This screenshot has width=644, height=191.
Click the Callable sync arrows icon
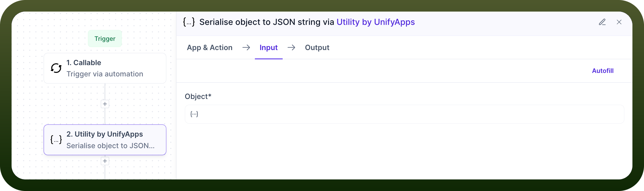coord(56,68)
